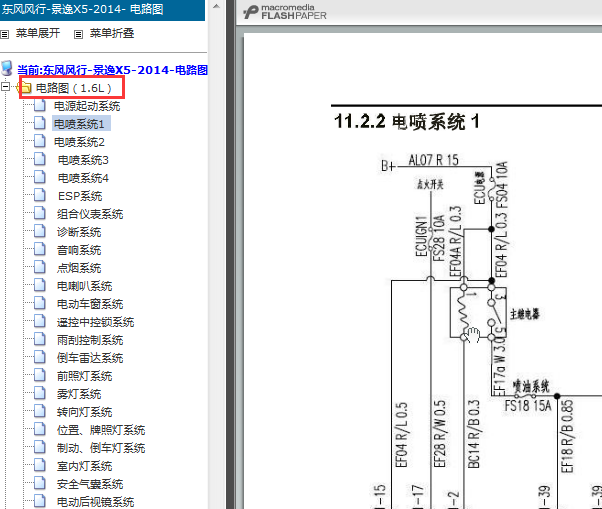Screen dimensions: 602x509
Task: Open the current manual link 东风风行-景逸X5-2014-电路图
Action: click(x=112, y=70)
